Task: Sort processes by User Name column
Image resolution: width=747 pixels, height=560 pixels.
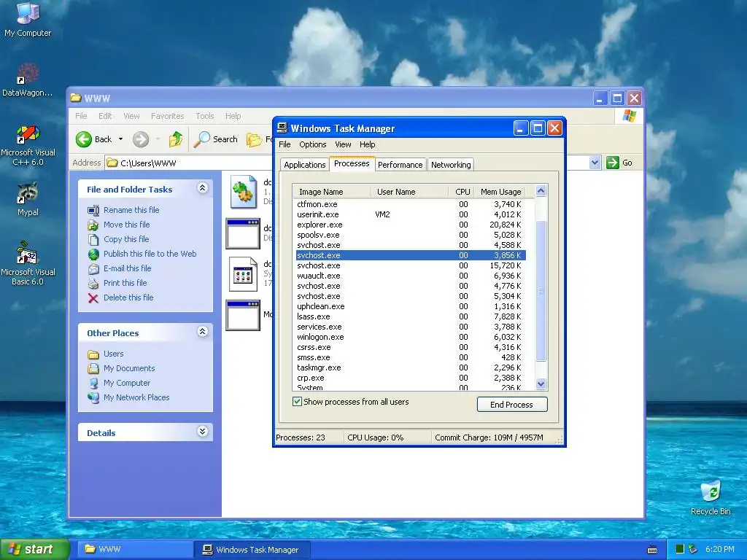Action: point(409,192)
